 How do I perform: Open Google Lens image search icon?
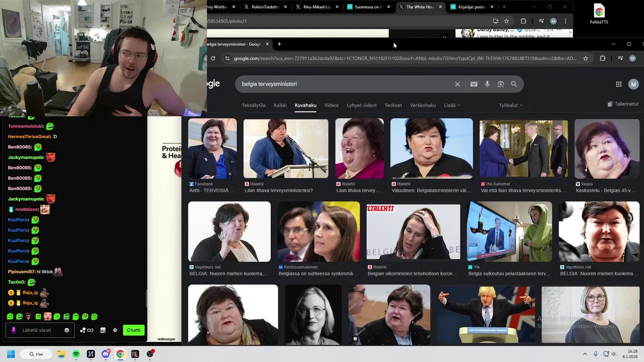[501, 84]
